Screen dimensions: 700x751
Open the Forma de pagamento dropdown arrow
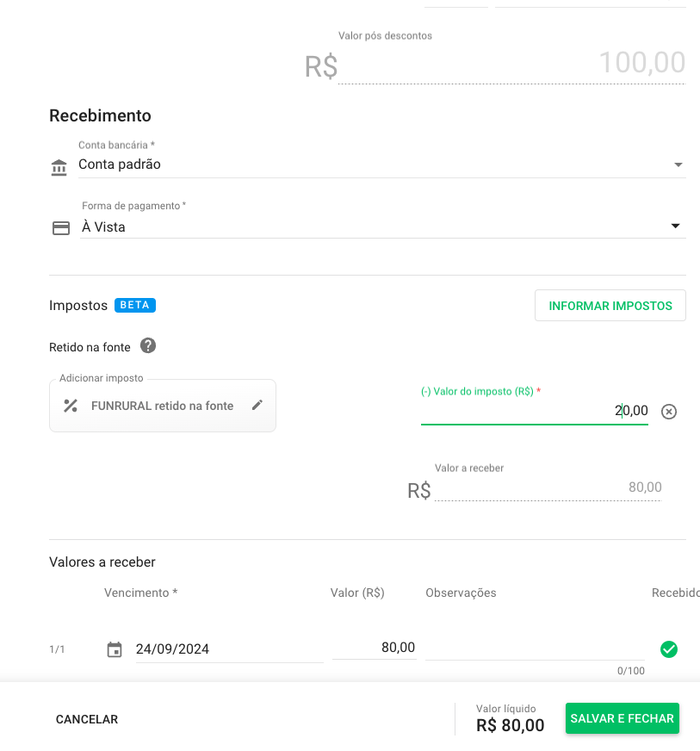coord(676,227)
